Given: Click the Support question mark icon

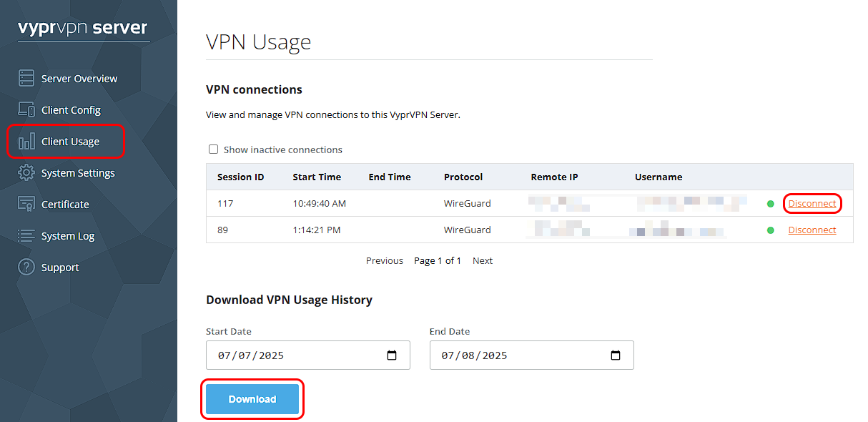Looking at the screenshot, I should (26, 267).
